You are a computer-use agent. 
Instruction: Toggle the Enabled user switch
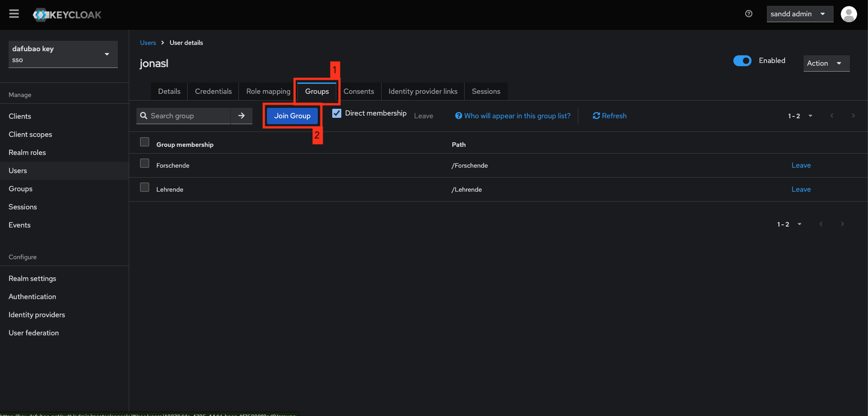742,61
